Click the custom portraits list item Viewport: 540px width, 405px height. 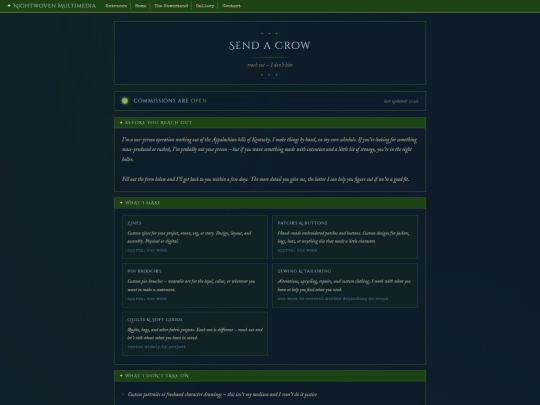222,394
